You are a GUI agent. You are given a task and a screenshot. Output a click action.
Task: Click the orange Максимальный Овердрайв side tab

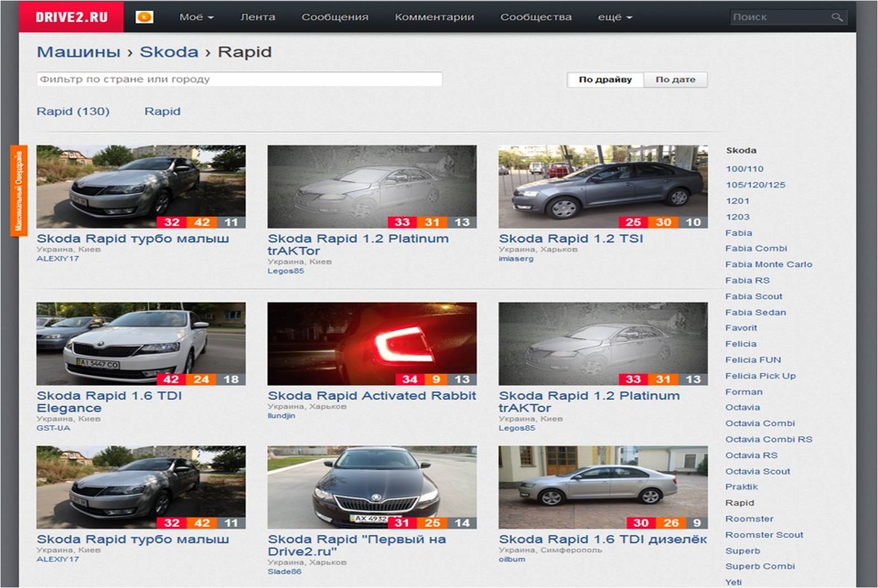[x=18, y=190]
